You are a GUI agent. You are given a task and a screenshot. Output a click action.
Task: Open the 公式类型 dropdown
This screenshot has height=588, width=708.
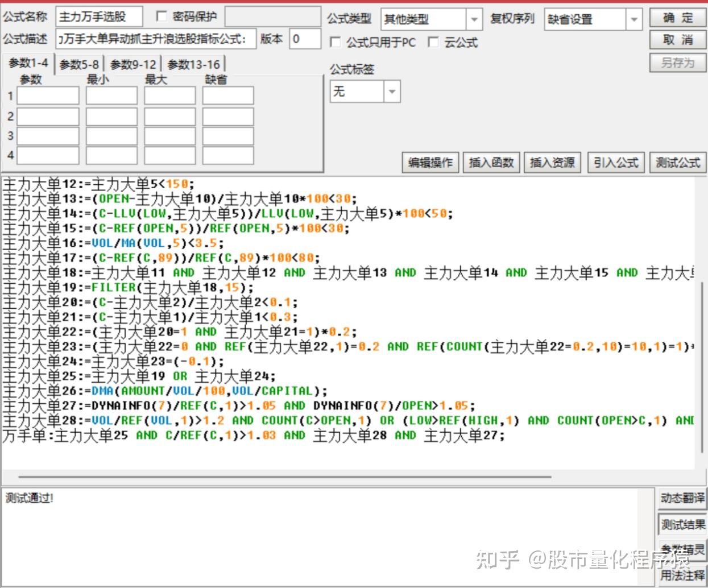click(474, 19)
